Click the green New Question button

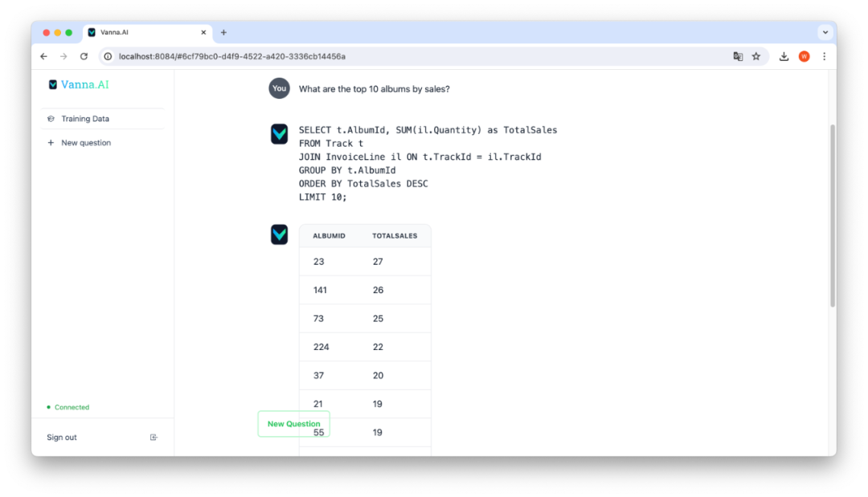point(294,424)
